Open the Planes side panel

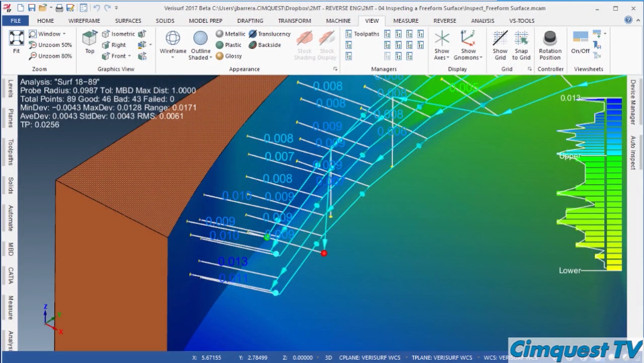point(10,118)
